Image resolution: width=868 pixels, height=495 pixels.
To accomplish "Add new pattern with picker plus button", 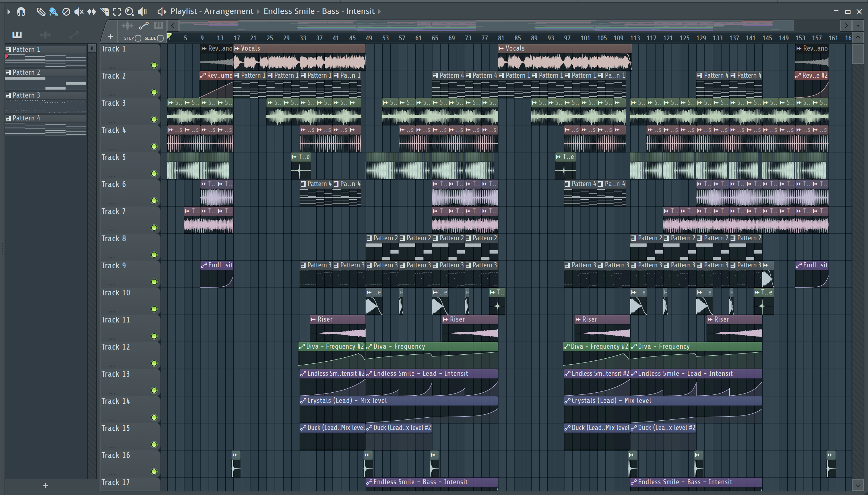I will 46,485.
